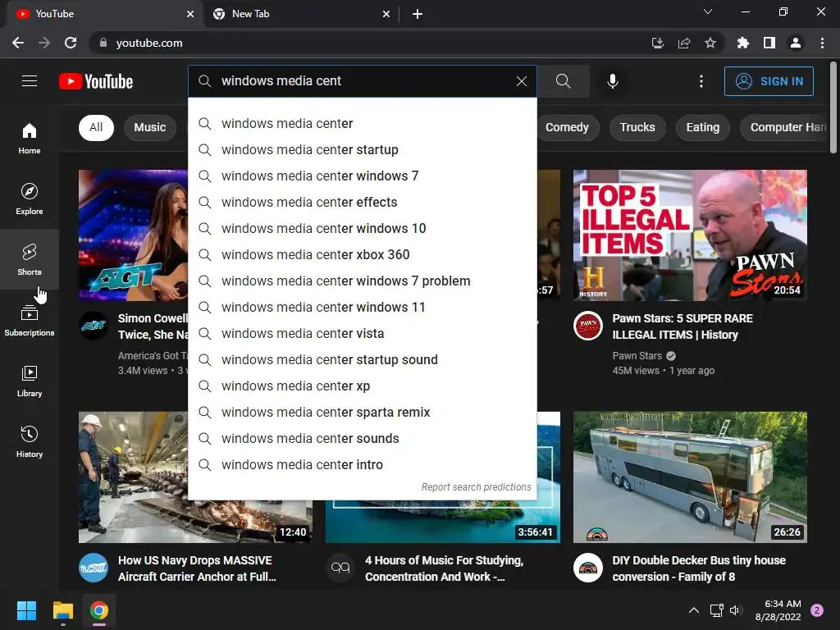Open Shorts in the sidebar
This screenshot has width=840, height=630.
tap(30, 259)
